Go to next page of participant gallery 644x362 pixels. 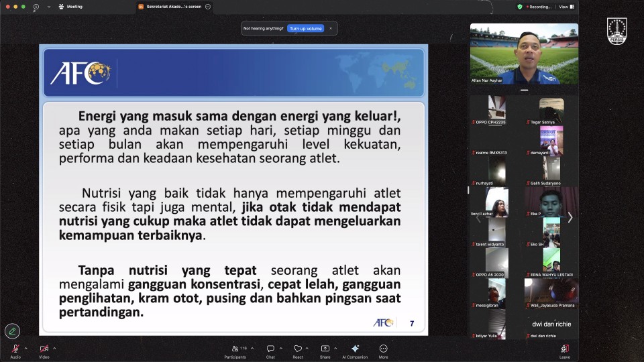tap(570, 217)
